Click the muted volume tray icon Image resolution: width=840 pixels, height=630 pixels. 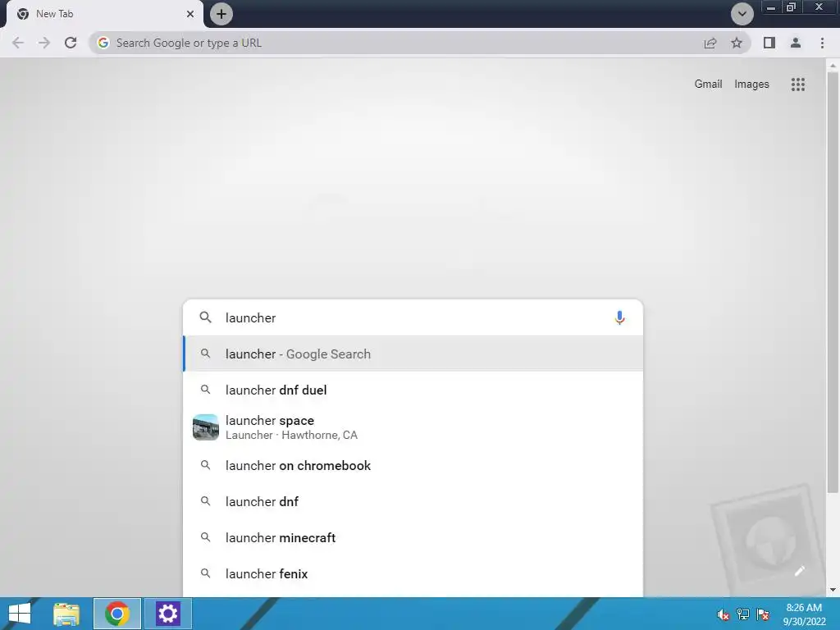coord(723,614)
